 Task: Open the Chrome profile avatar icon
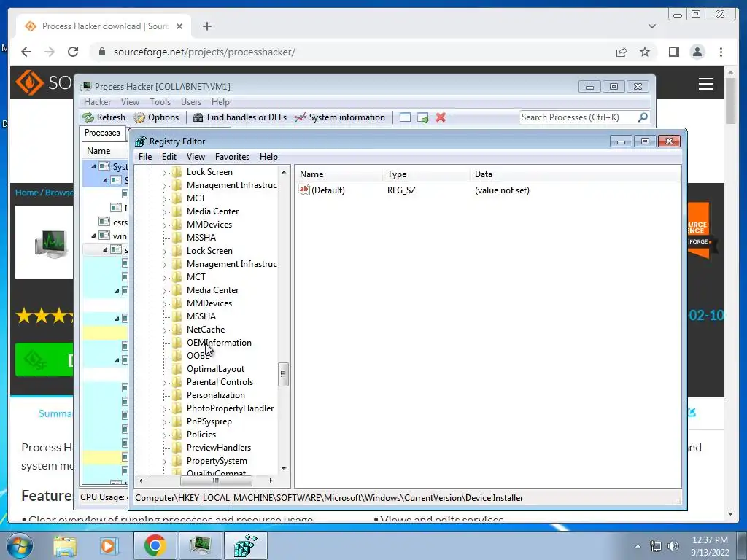697,52
